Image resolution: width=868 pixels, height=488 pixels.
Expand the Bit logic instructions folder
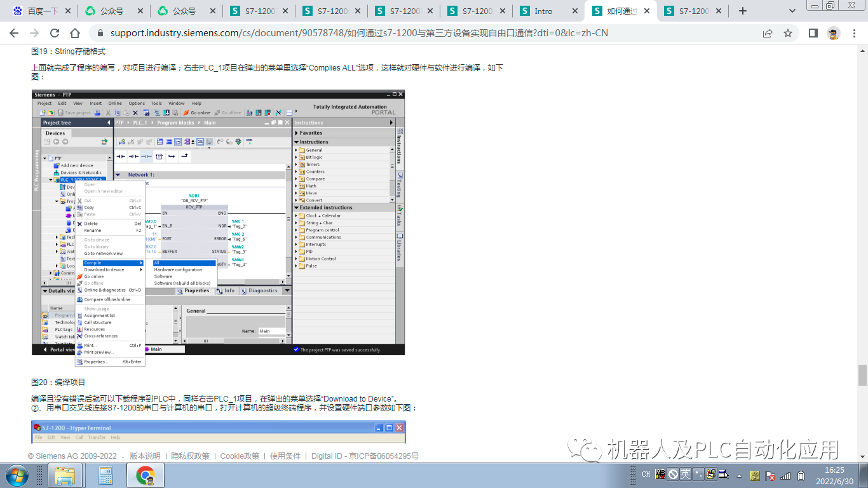pos(296,158)
